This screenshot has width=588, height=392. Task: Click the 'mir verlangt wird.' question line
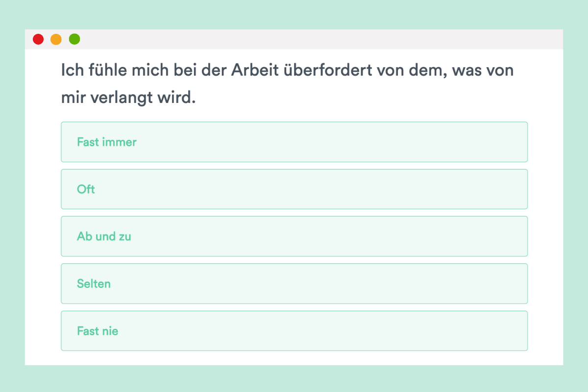click(x=128, y=98)
